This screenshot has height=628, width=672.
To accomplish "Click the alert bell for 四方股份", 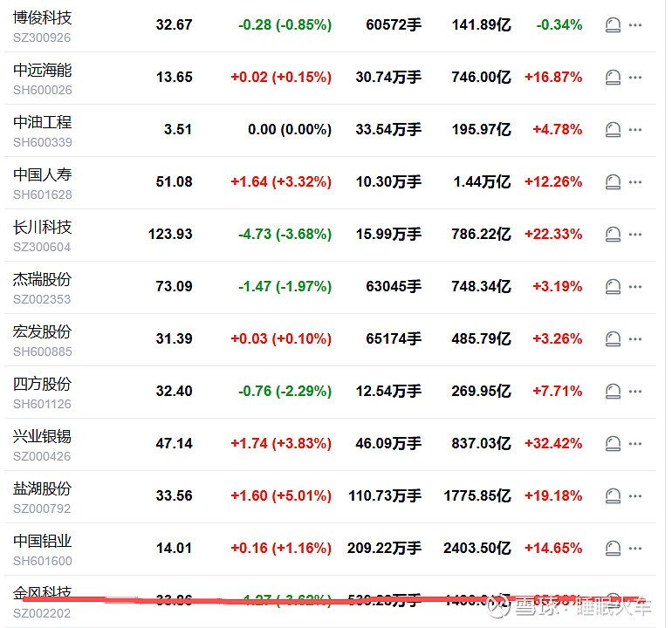I will pos(613,392).
